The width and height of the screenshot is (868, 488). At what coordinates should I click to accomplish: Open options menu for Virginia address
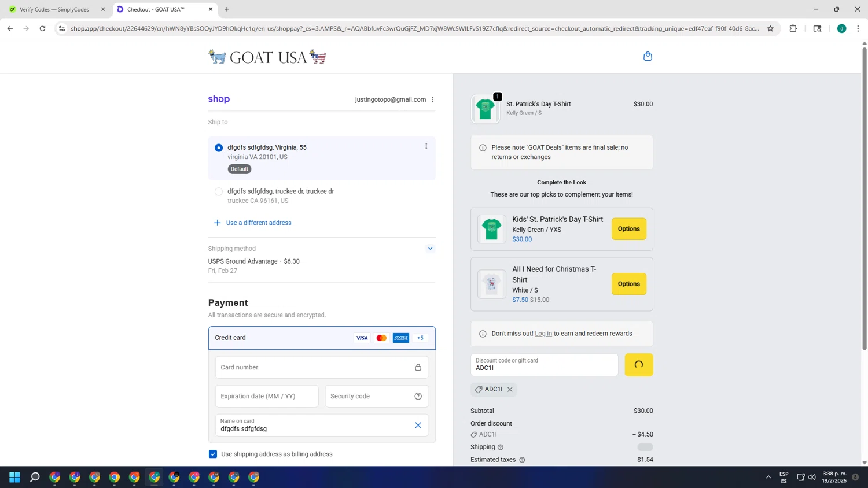[426, 146]
